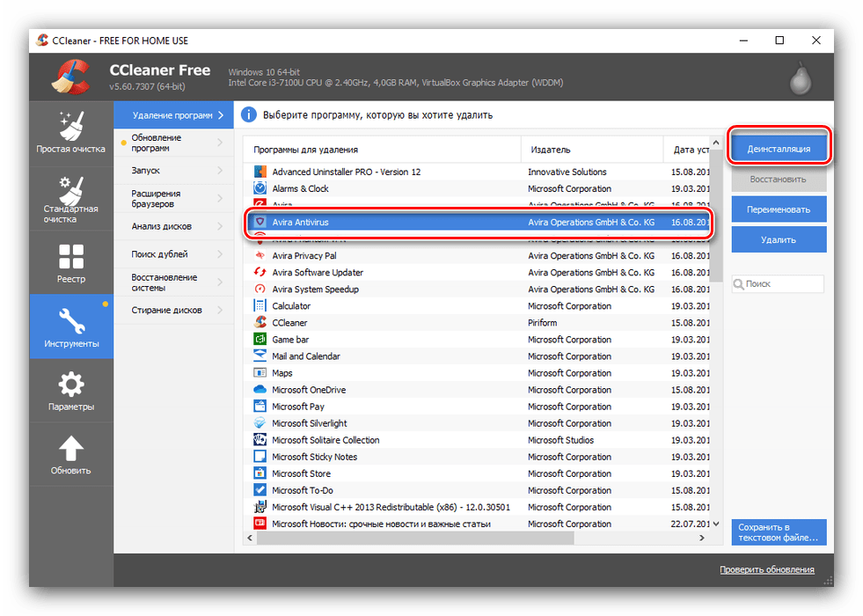Image resolution: width=863 pixels, height=616 pixels.
Task: Click the blue info icon in header
Action: click(249, 114)
